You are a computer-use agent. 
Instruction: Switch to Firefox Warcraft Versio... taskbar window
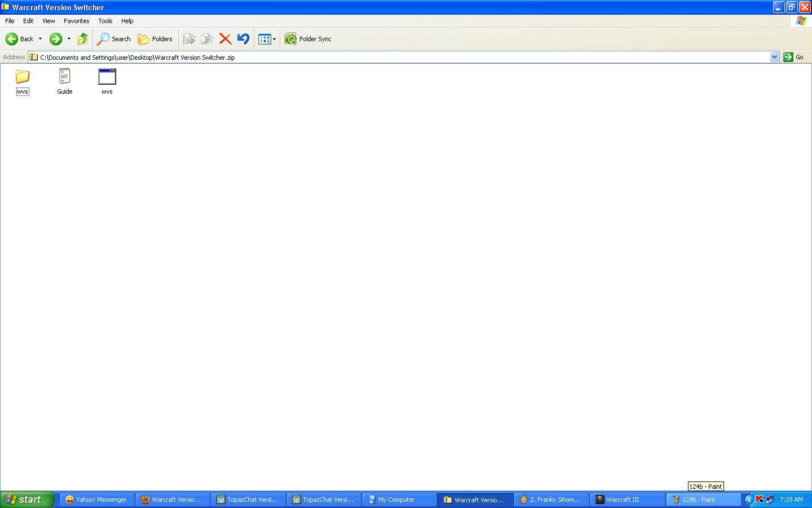(x=173, y=500)
